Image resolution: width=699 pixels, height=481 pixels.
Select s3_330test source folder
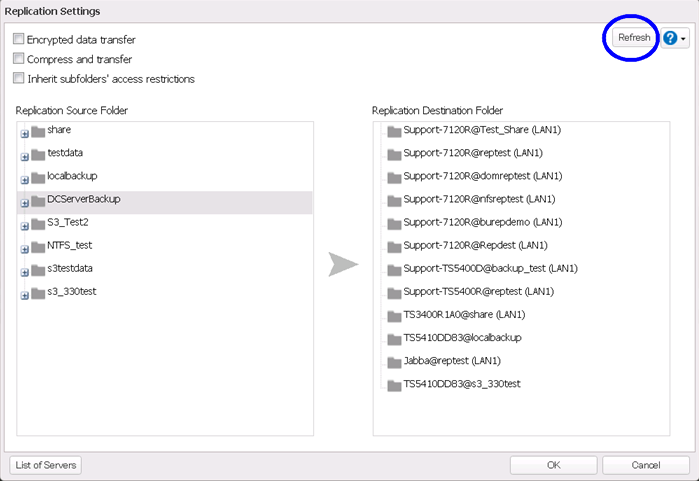coord(71,292)
